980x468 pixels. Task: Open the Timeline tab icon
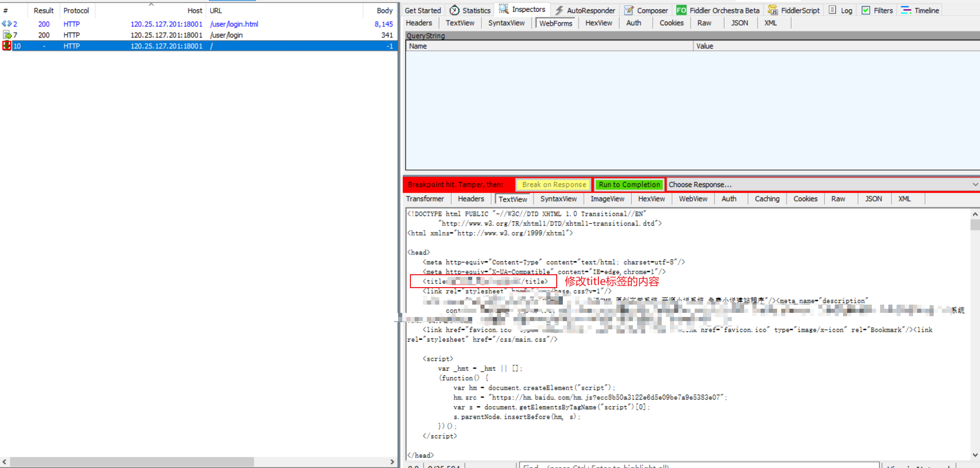906,10
